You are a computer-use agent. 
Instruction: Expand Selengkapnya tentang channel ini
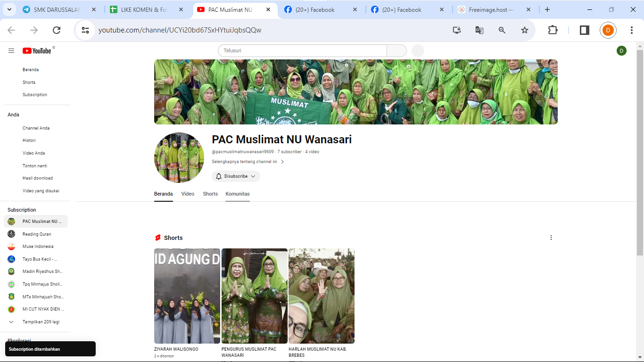pyautogui.click(x=248, y=162)
